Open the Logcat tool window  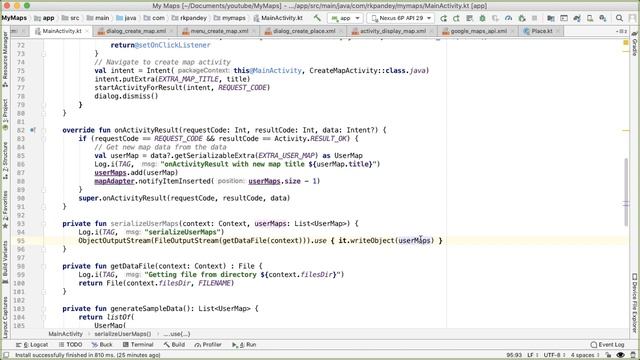32,345
